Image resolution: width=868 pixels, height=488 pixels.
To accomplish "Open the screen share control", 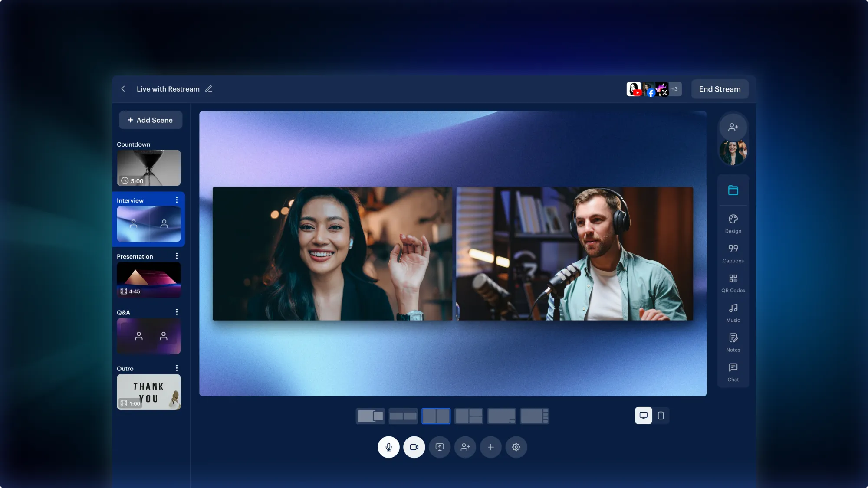I will coord(440,447).
